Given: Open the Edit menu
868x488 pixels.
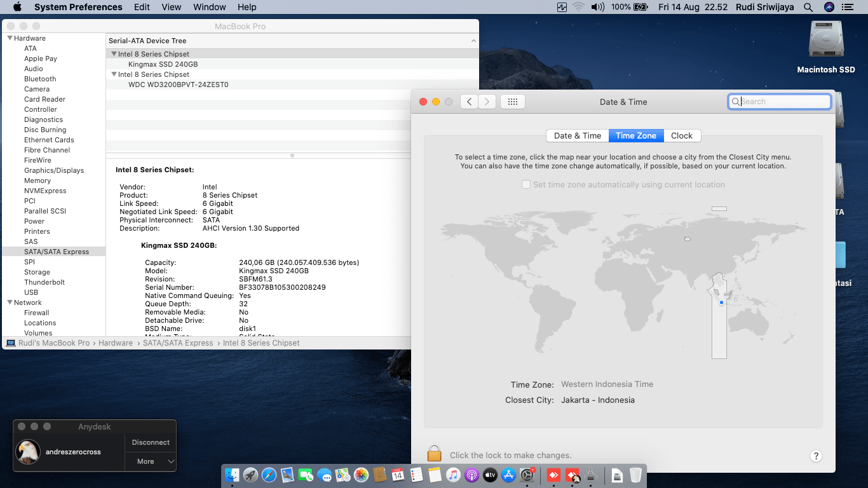Looking at the screenshot, I should tap(142, 7).
